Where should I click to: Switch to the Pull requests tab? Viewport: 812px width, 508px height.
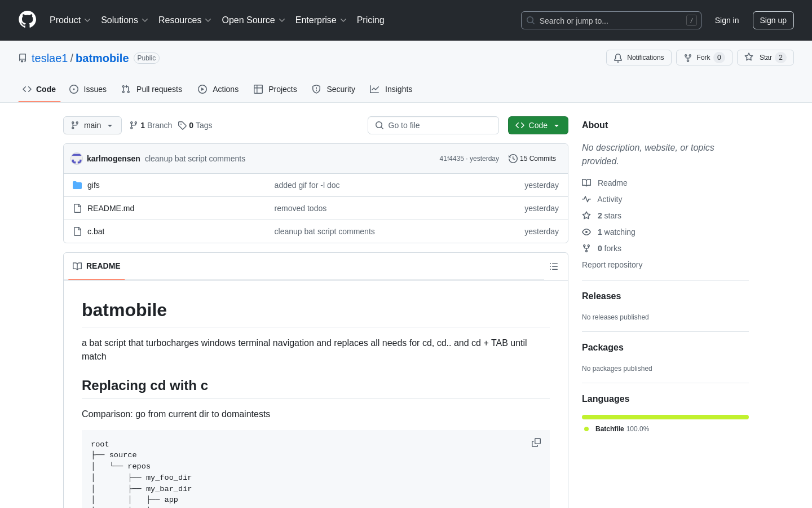point(152,89)
